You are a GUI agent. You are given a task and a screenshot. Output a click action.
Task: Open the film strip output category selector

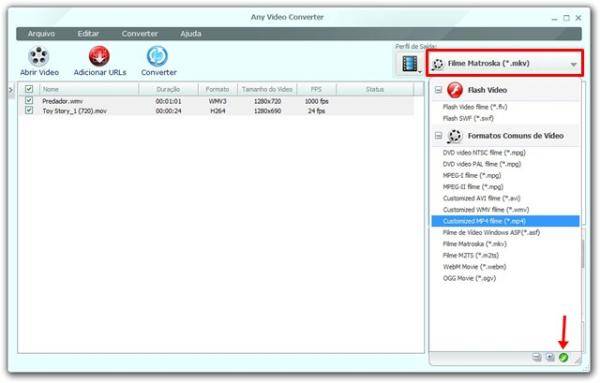point(410,64)
